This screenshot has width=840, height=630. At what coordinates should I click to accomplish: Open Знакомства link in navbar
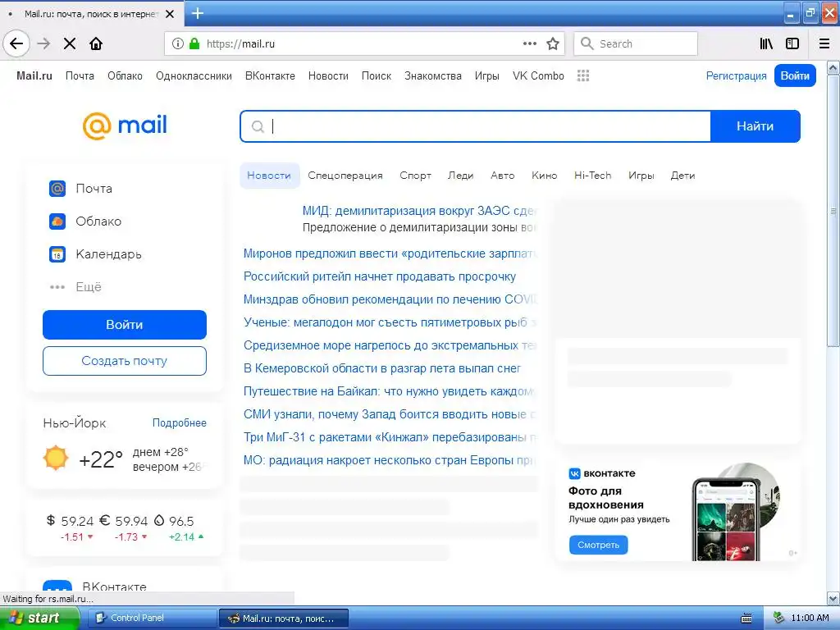click(x=433, y=76)
